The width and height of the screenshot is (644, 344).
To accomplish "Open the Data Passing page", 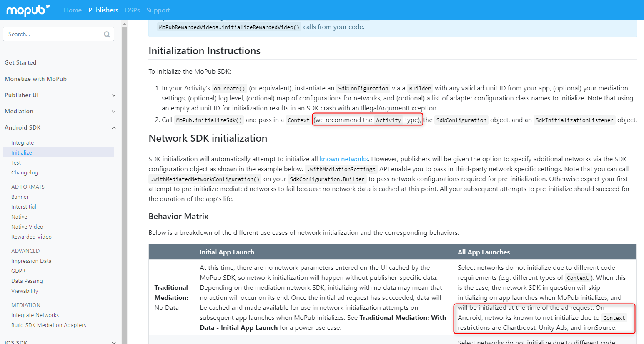I will tap(27, 281).
